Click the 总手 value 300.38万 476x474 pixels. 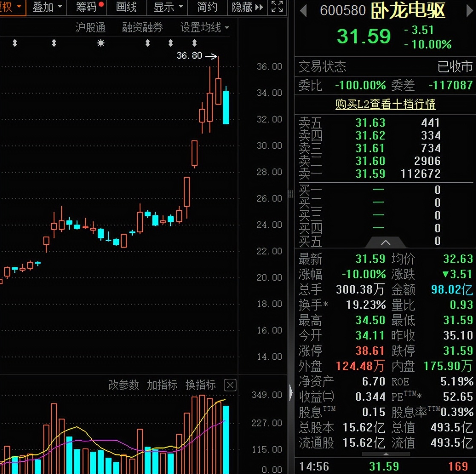(360, 289)
